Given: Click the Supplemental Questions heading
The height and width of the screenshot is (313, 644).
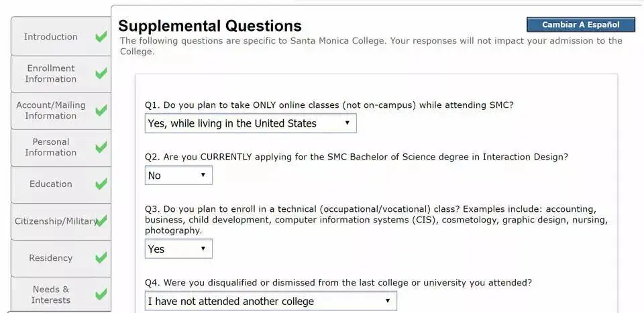Looking at the screenshot, I should (x=210, y=26).
